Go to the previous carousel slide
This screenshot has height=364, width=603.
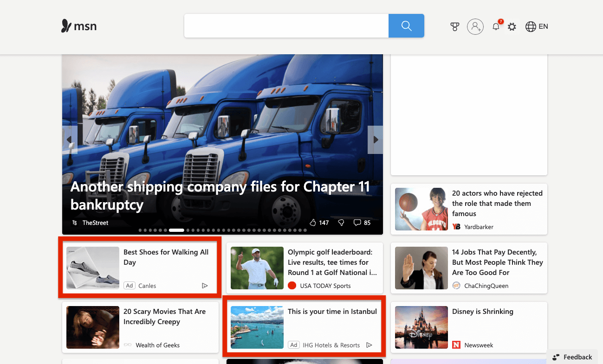70,140
